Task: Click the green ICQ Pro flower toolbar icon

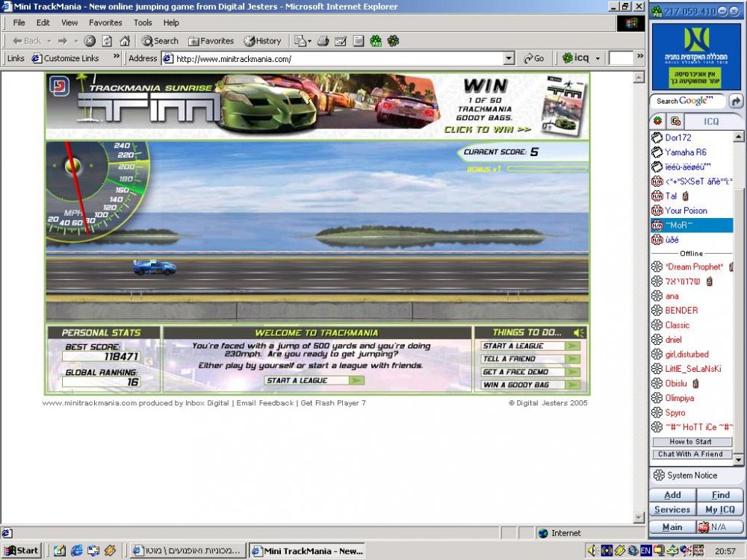Action: click(x=376, y=41)
